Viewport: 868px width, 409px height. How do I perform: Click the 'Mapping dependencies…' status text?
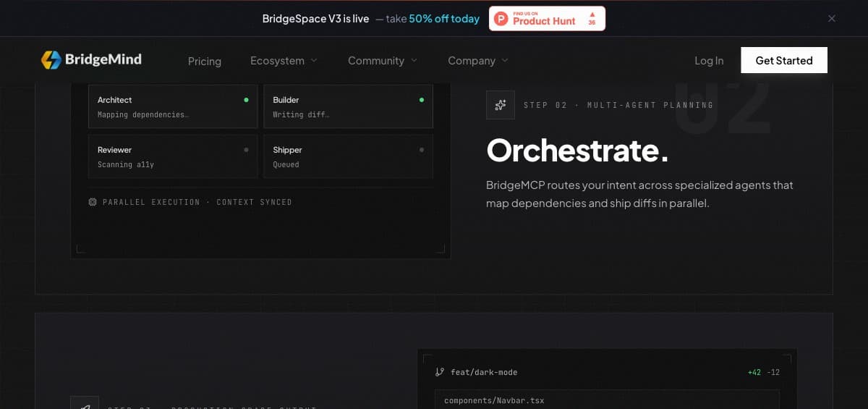(143, 115)
